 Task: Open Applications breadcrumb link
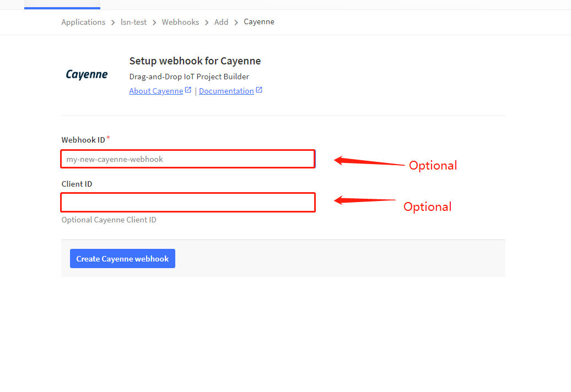83,22
